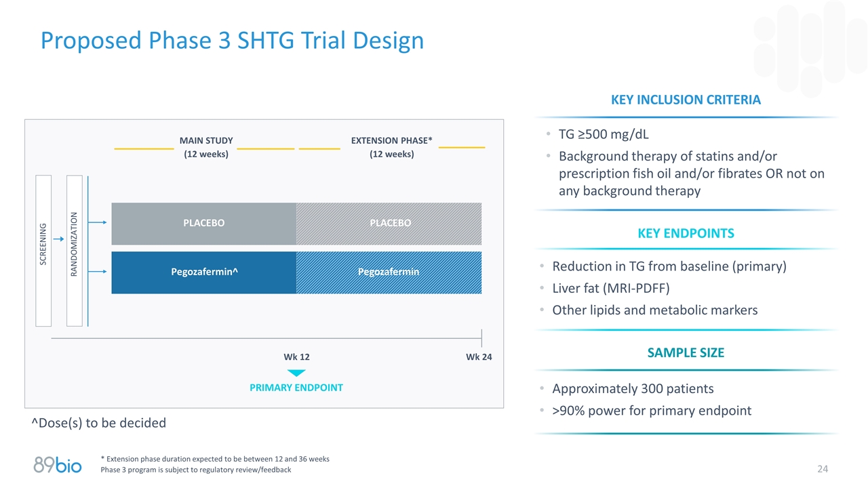Click the hatched gray PLACEBO extension bar
The height and width of the screenshot is (488, 868).
click(x=389, y=223)
